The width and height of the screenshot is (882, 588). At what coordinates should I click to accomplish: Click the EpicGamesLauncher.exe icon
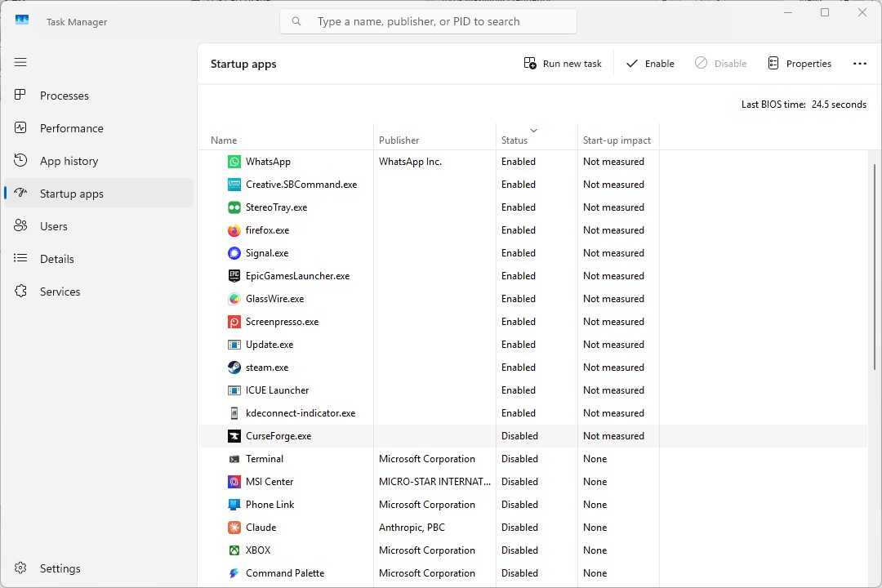click(234, 276)
